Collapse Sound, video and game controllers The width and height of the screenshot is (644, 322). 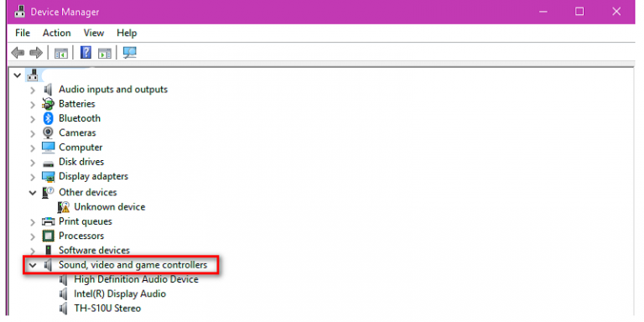pos(33,265)
